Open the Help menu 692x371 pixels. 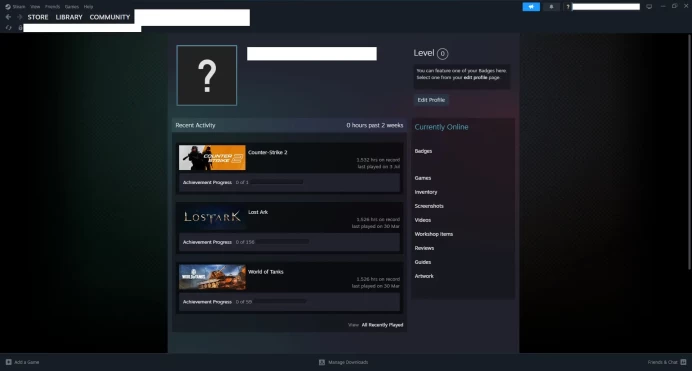pos(88,7)
